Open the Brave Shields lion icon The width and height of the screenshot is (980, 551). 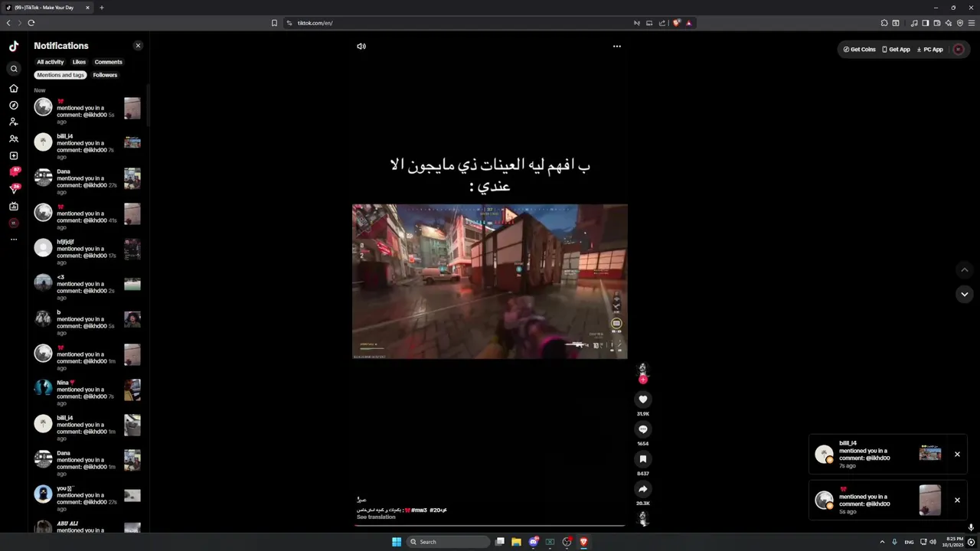(x=676, y=23)
